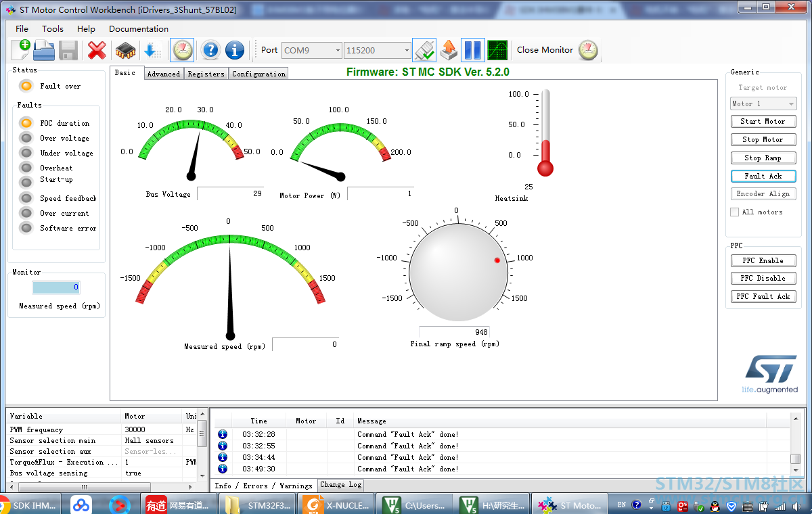Click the PFC Fault Ack button
812x514 pixels.
click(x=763, y=296)
